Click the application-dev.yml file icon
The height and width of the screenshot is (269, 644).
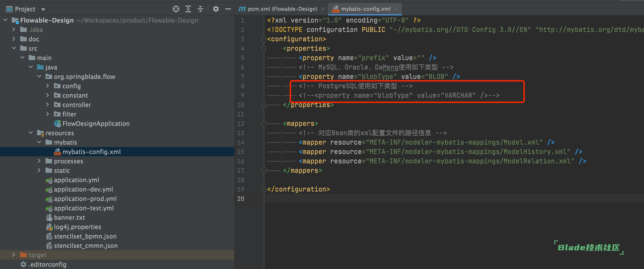coord(49,189)
